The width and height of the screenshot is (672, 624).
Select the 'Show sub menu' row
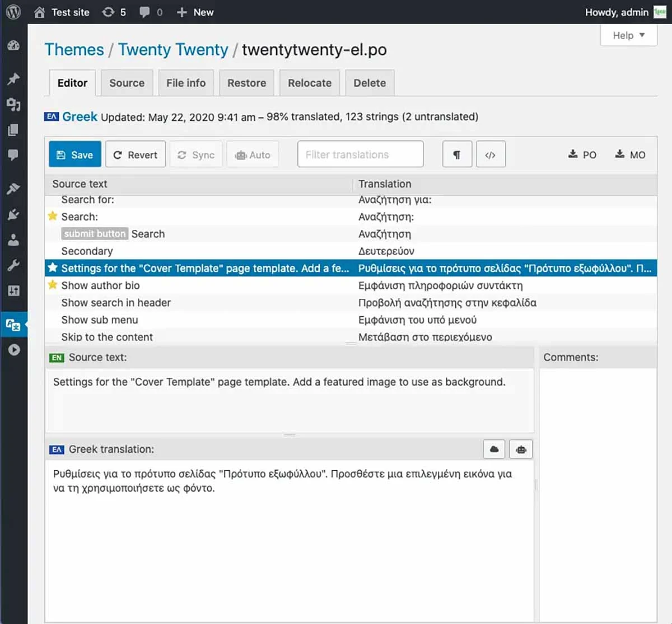coord(351,320)
